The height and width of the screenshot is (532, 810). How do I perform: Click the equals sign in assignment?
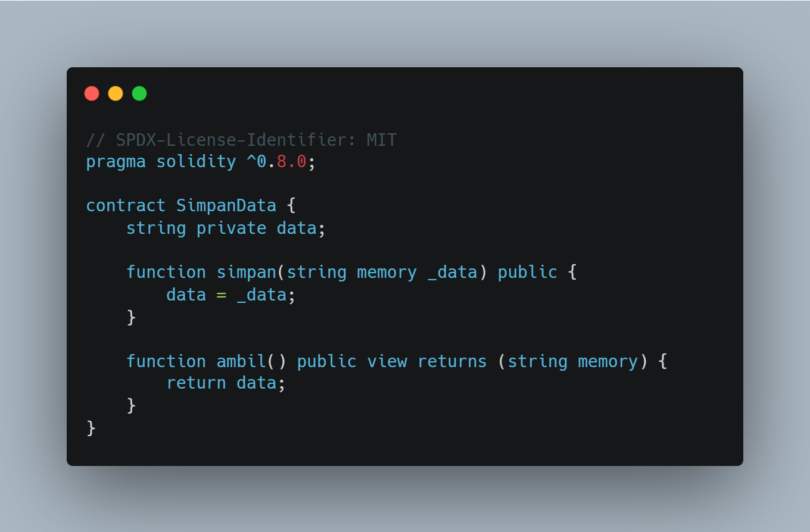click(x=221, y=295)
